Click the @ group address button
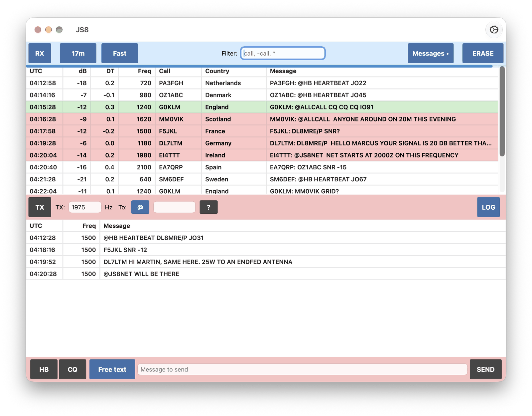Image resolution: width=532 pixels, height=416 pixels. [140, 207]
